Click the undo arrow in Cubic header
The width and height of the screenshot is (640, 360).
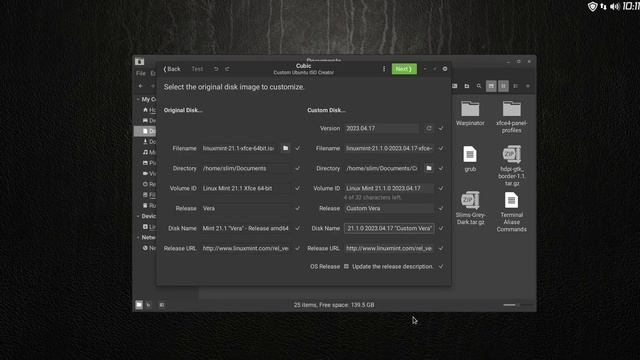216,69
